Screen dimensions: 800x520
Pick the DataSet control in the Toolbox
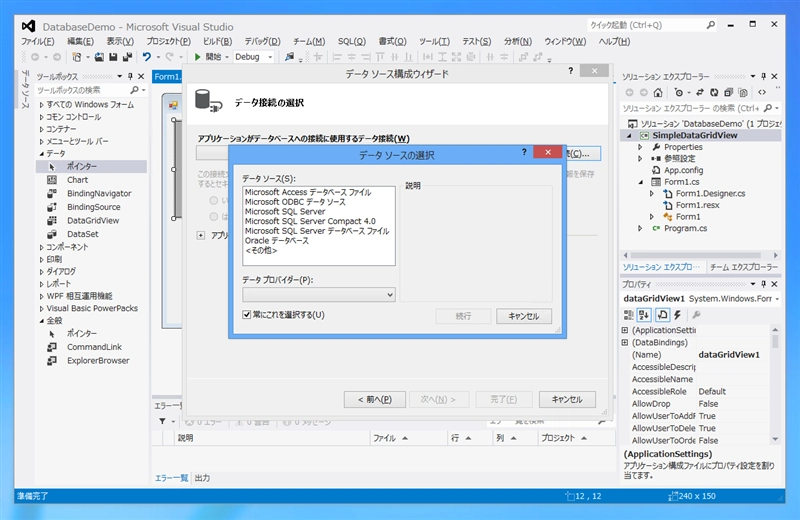[83, 234]
